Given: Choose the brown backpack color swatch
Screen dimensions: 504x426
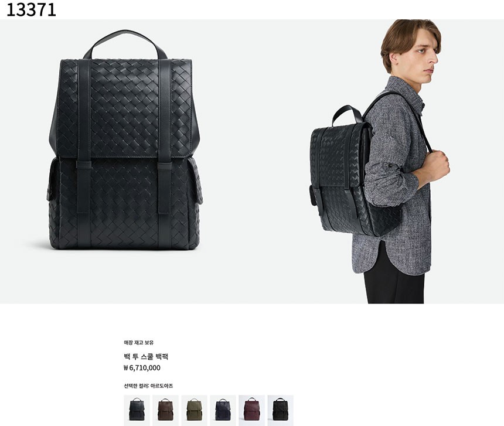Looking at the screenshot, I should pos(165,410).
